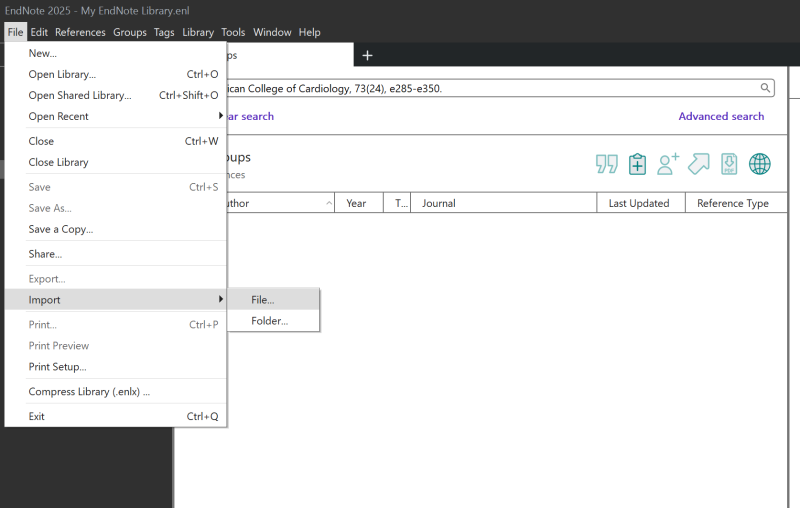Viewport: 800px width, 508px height.
Task: Click the Find Full Text PDF icon
Action: pyautogui.click(x=729, y=164)
